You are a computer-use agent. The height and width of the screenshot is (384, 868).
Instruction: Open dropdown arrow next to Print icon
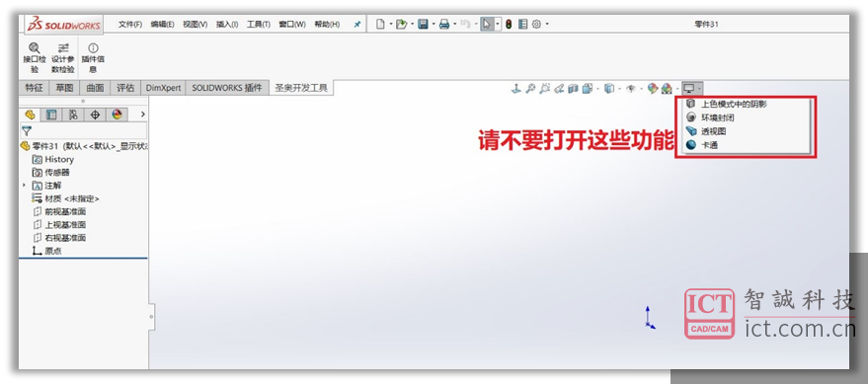[x=454, y=24]
